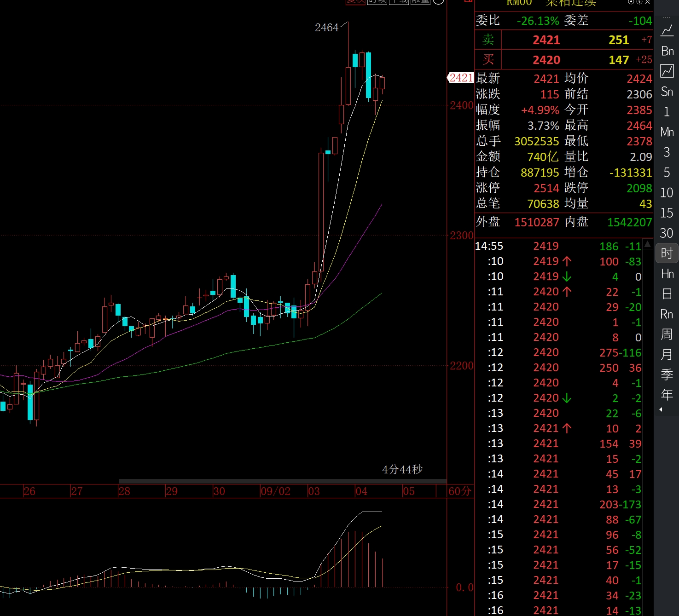
Task: Select the 30-minute period
Action: (x=667, y=233)
